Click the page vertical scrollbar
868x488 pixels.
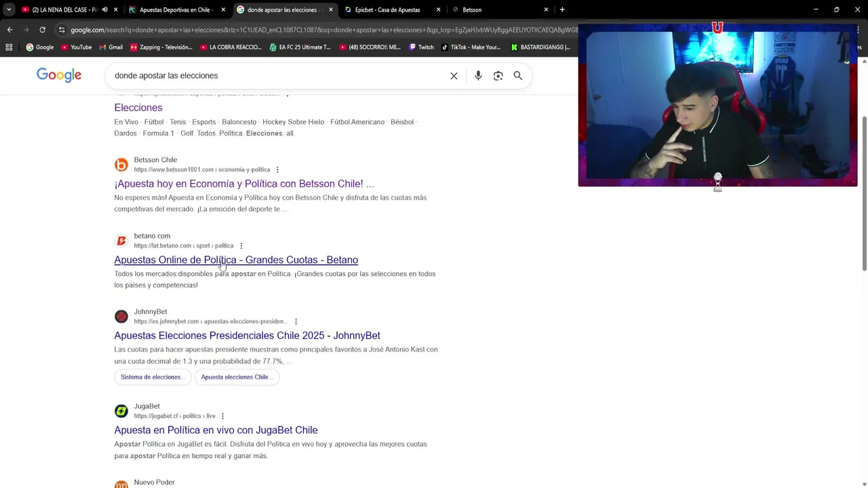point(864,193)
